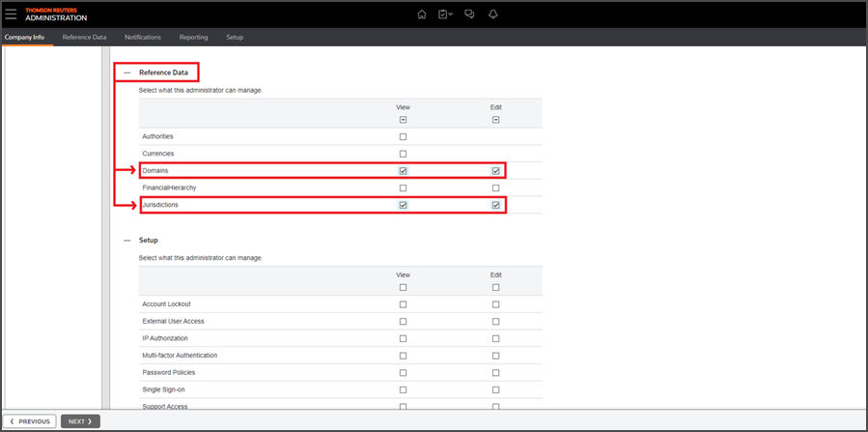Open the tasks checklist icon dropdown
The height and width of the screenshot is (432, 868).
tap(445, 14)
